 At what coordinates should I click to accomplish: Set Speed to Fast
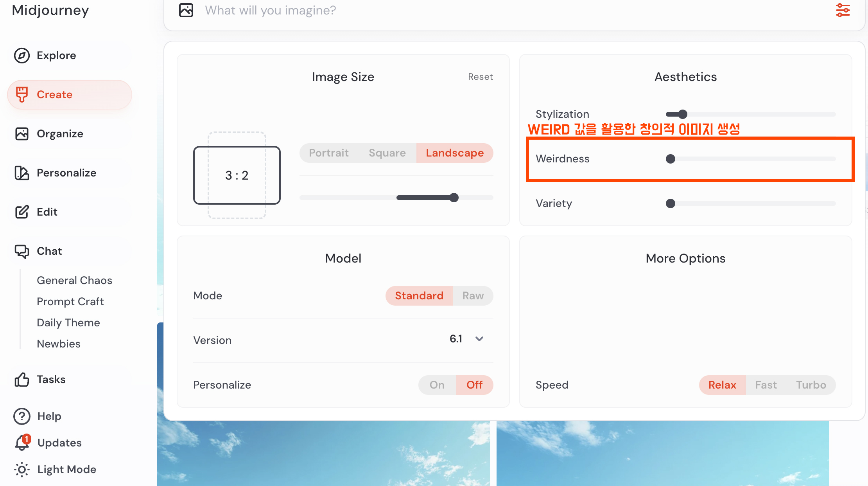[766, 385]
